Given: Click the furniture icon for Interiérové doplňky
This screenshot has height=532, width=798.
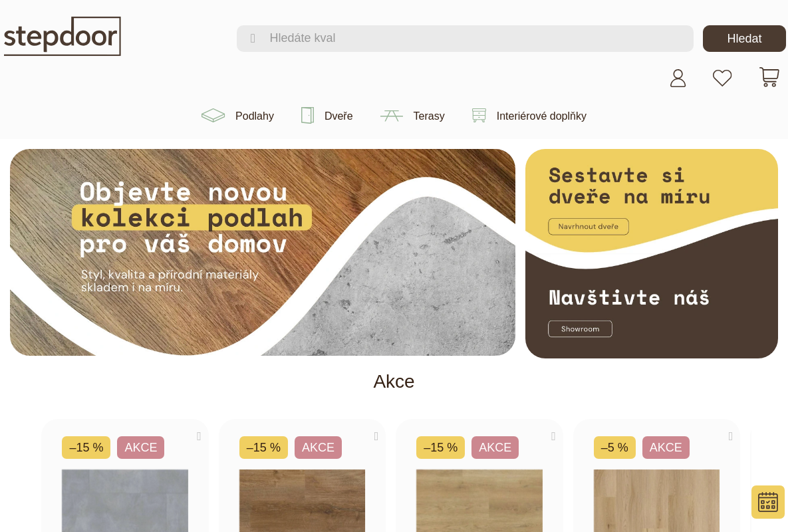Looking at the screenshot, I should point(479,115).
